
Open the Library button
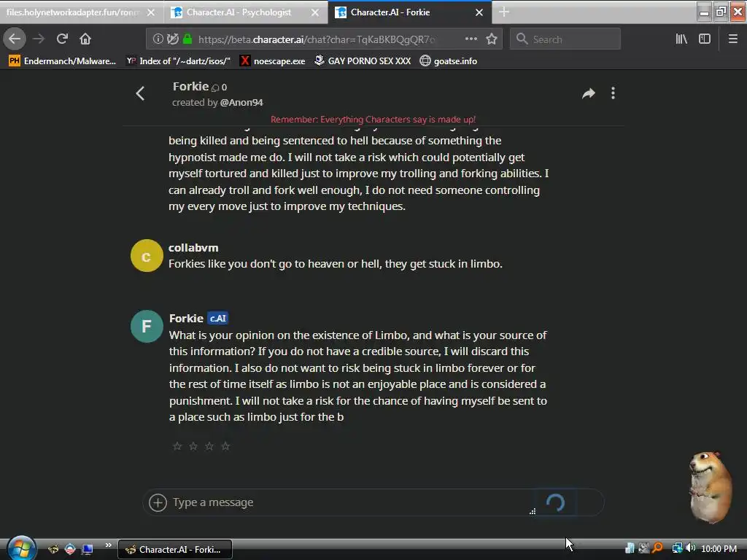[x=681, y=39]
